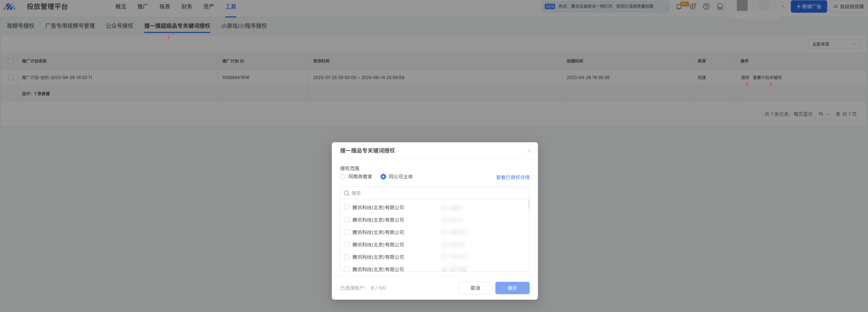Click the user avatar image
The width and height of the screenshot is (868, 312).
(x=742, y=6)
